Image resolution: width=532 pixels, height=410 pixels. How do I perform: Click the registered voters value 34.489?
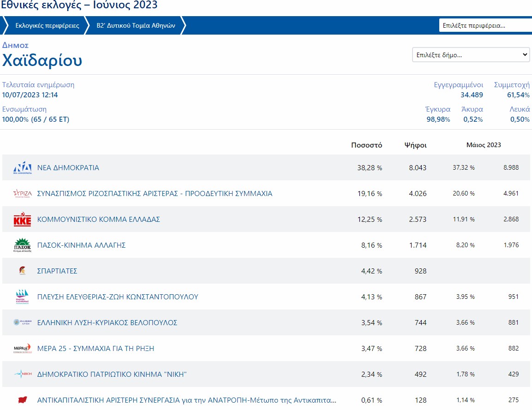tap(472, 95)
